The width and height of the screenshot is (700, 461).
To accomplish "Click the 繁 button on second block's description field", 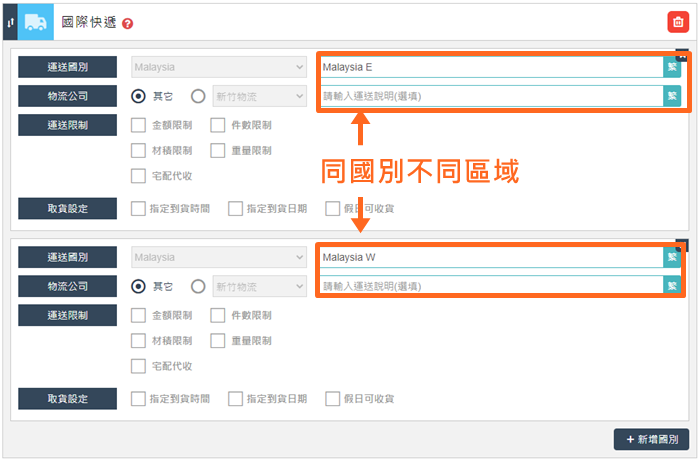I will click(672, 286).
